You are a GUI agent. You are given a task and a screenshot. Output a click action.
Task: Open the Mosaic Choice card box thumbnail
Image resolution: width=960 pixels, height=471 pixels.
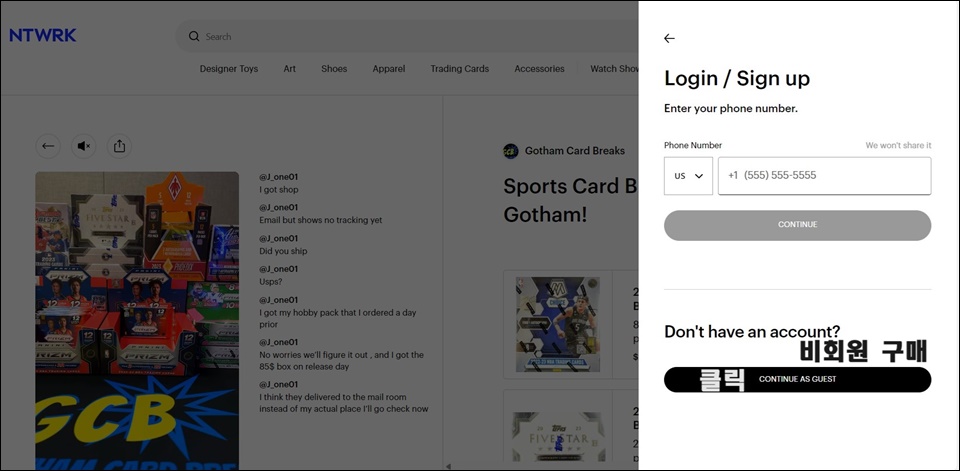tap(558, 325)
